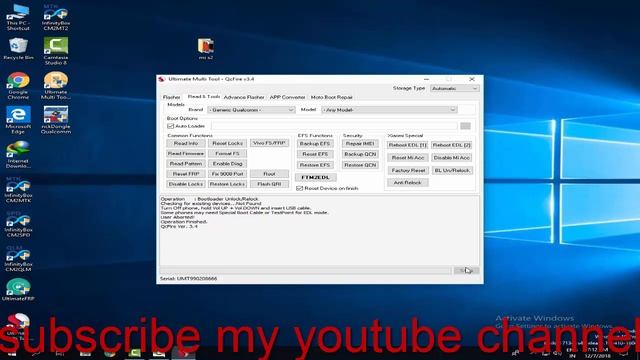
Task: Select the mi a2 archive on desktop
Action: click(x=206, y=49)
